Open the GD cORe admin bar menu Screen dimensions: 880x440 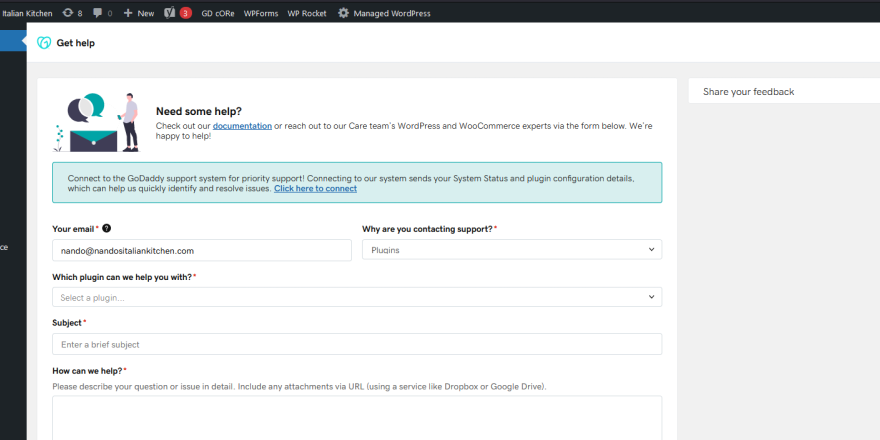tap(218, 13)
